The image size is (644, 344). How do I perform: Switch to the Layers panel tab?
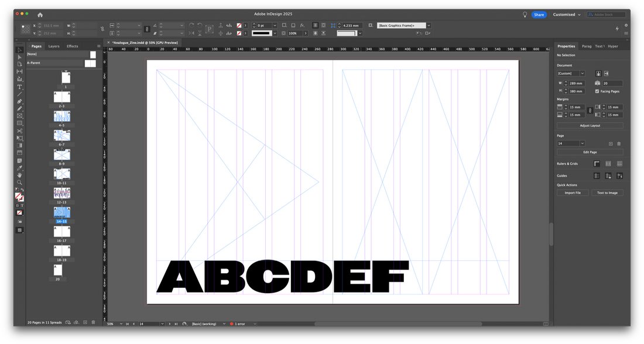tap(54, 46)
